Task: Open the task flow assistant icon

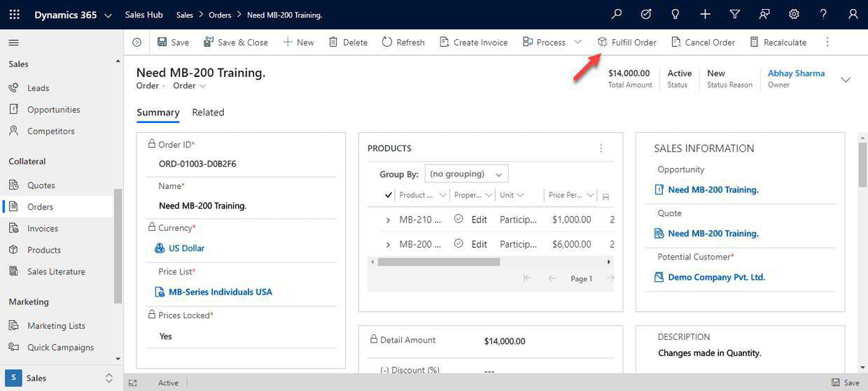Action: pos(646,14)
